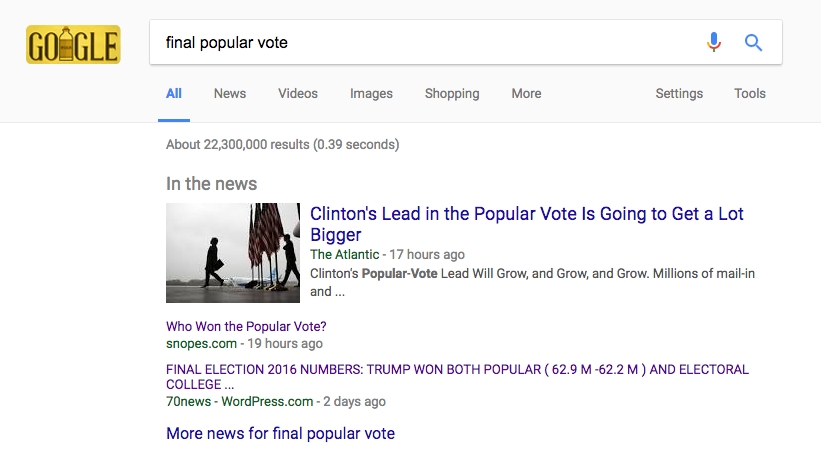Switch to the News tab
The image size is (821, 463).
coord(229,94)
